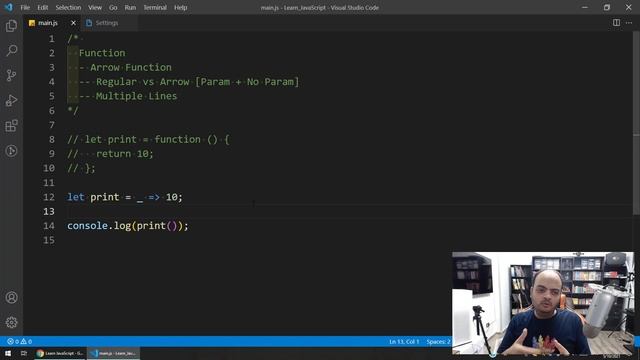Open the Terminal menu
Viewport: 640px width, 360px height.
point(155,7)
